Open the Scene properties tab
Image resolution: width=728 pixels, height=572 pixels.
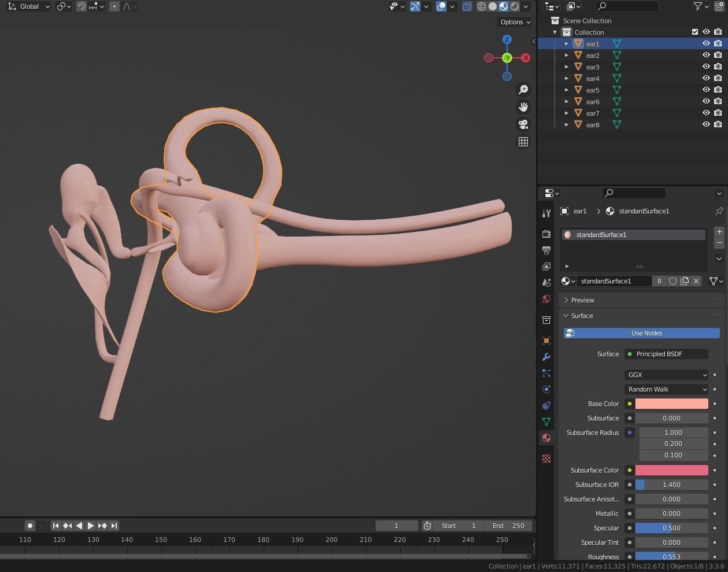(546, 283)
